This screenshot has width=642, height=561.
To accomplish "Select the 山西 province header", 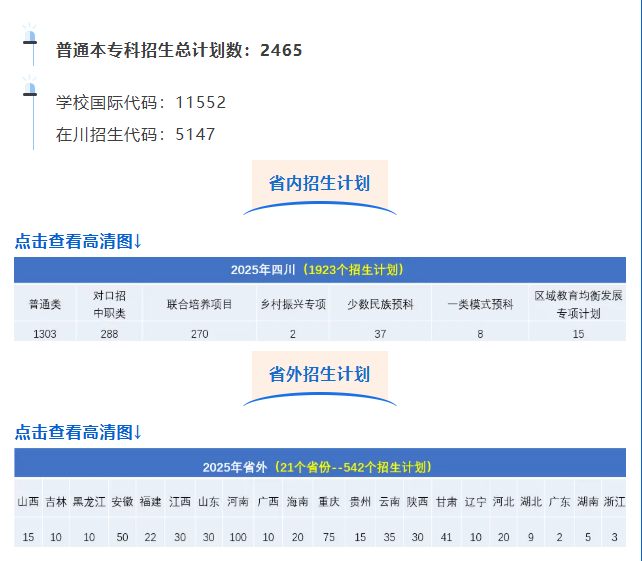I will pyautogui.click(x=28, y=502).
